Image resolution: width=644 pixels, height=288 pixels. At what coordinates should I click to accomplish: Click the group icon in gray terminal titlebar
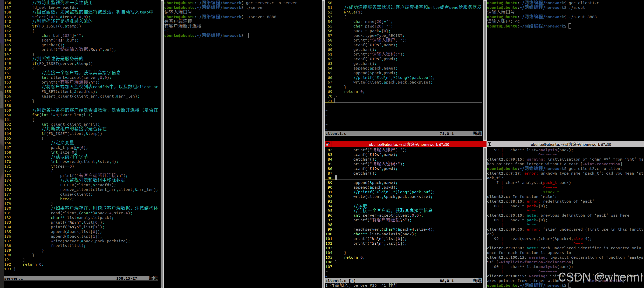[489, 144]
